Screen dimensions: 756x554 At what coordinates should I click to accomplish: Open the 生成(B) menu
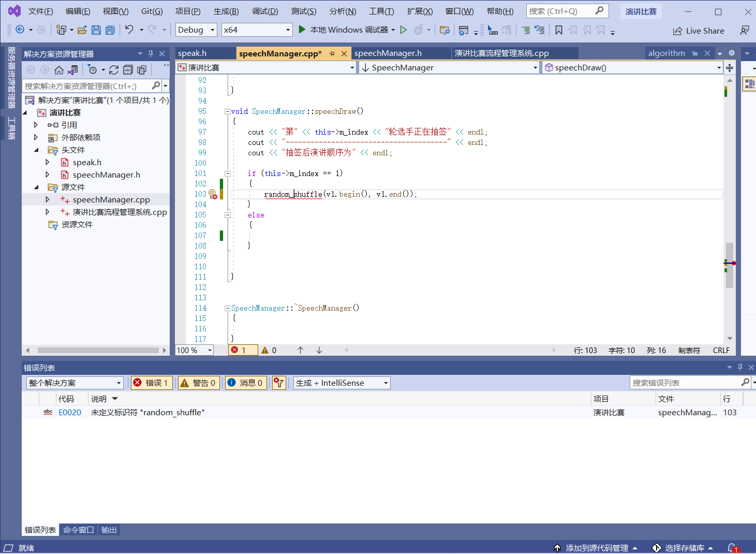click(226, 11)
